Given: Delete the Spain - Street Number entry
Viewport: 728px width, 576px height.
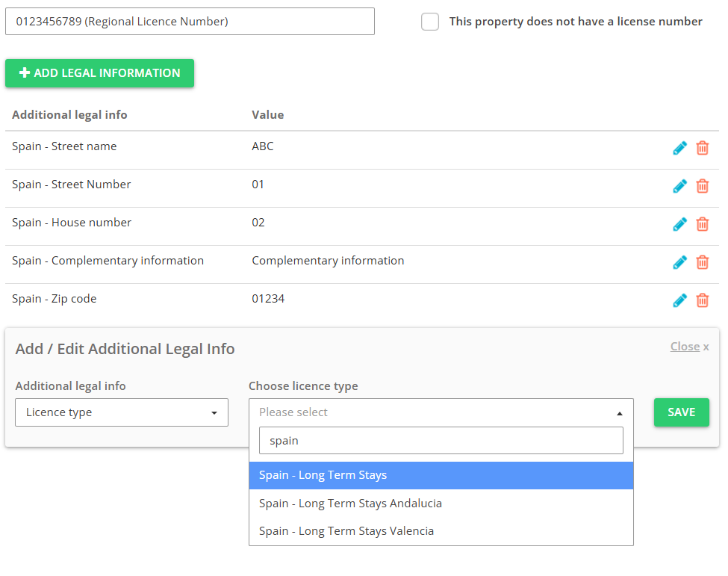Looking at the screenshot, I should pos(703,186).
